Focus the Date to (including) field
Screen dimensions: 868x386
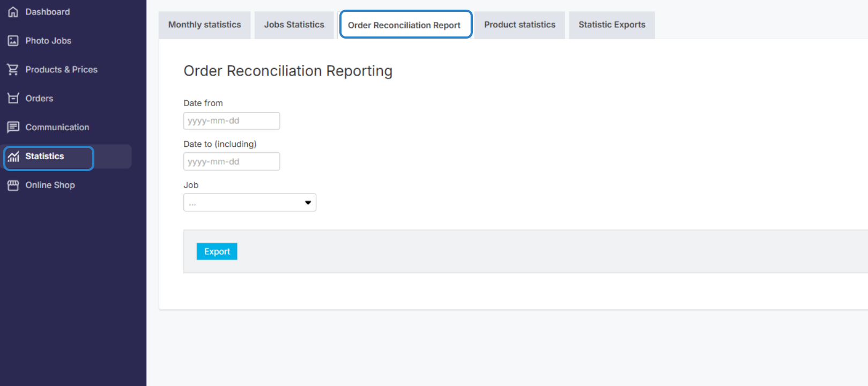point(232,161)
